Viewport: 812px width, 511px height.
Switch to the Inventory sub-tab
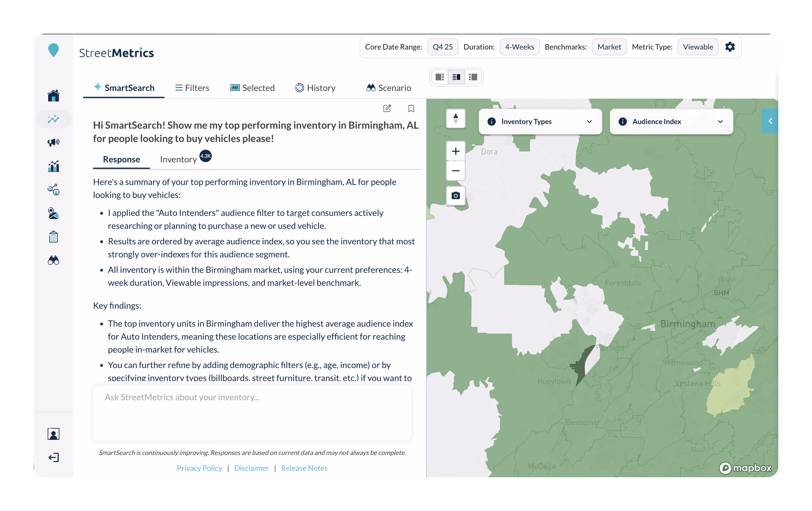tap(178, 159)
